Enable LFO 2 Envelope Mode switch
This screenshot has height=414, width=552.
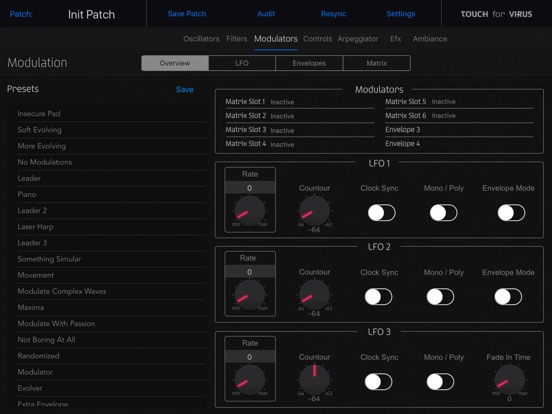coord(508,297)
